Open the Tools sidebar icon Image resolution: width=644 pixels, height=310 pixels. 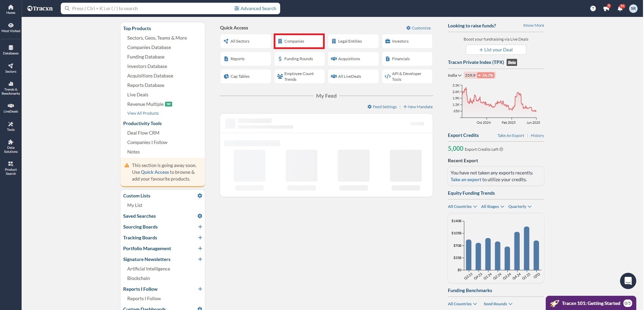point(11,126)
